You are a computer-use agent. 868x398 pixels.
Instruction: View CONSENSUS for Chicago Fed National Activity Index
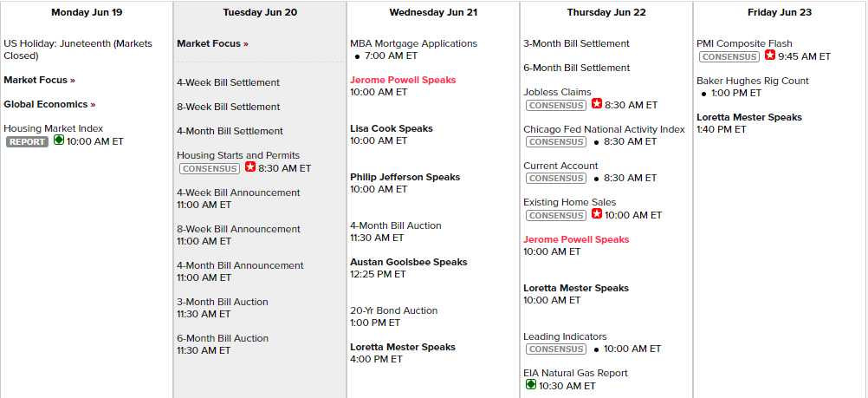[555, 141]
